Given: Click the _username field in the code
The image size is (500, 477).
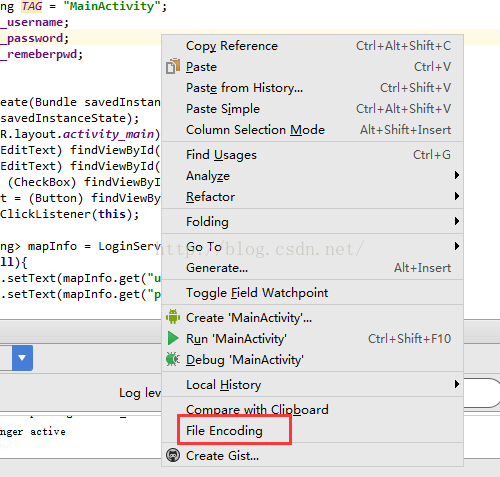Looking at the screenshot, I should coord(31,22).
